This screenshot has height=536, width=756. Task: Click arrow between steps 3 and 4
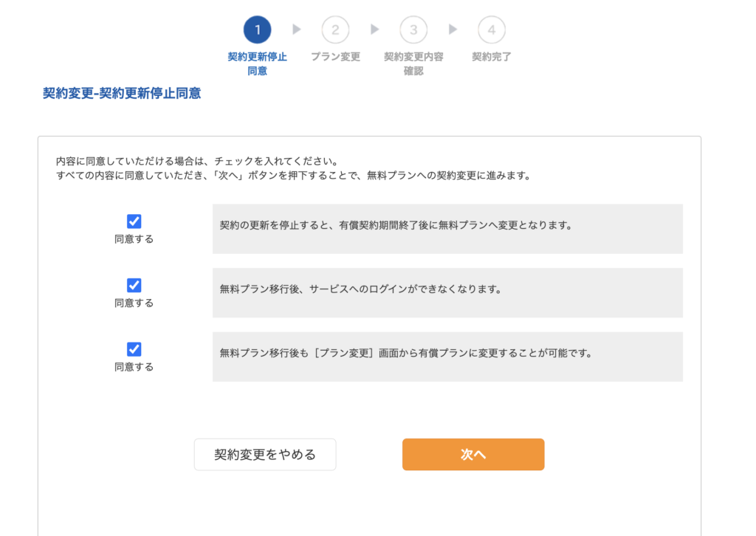click(453, 30)
